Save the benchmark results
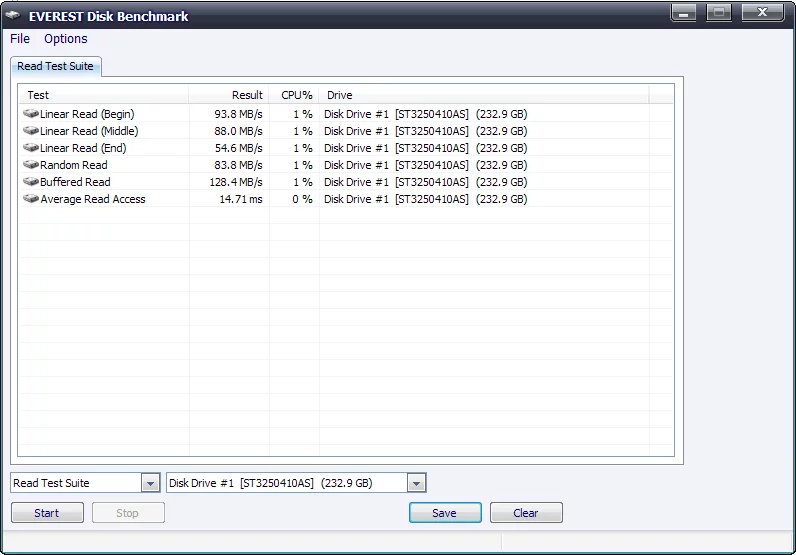Viewport: 796px width, 555px height. tap(445, 513)
